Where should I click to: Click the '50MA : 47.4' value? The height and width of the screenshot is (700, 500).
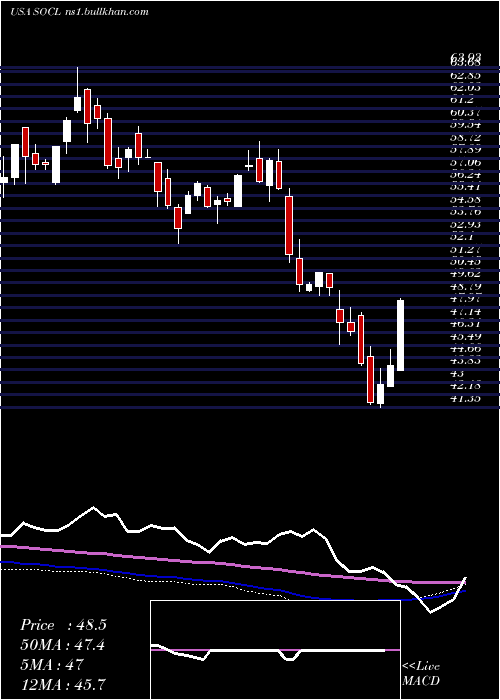[63, 645]
